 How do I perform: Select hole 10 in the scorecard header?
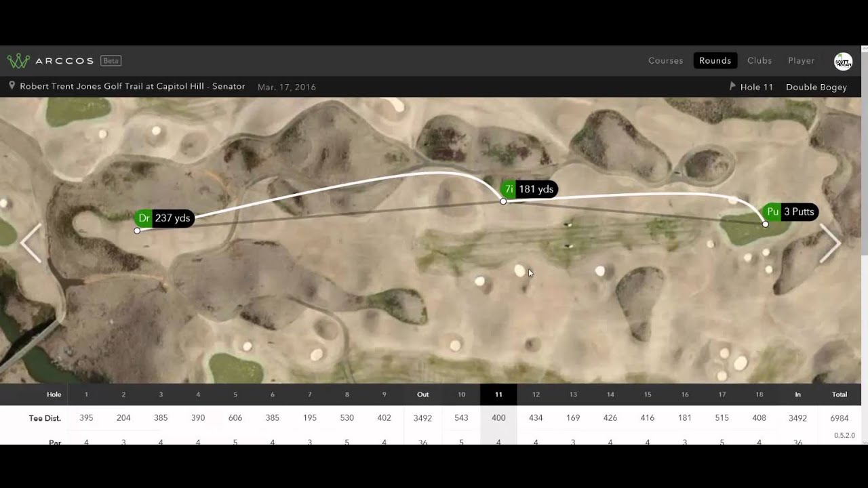(x=461, y=394)
